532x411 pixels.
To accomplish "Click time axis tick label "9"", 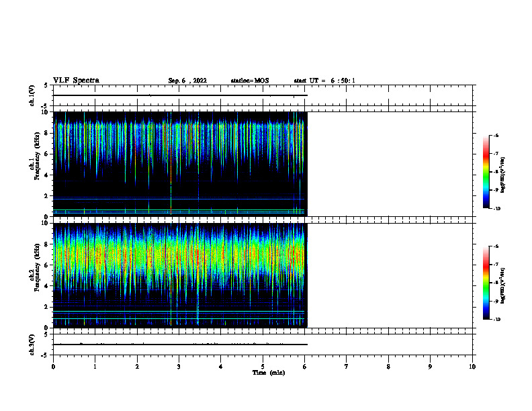I will pos(430,367).
